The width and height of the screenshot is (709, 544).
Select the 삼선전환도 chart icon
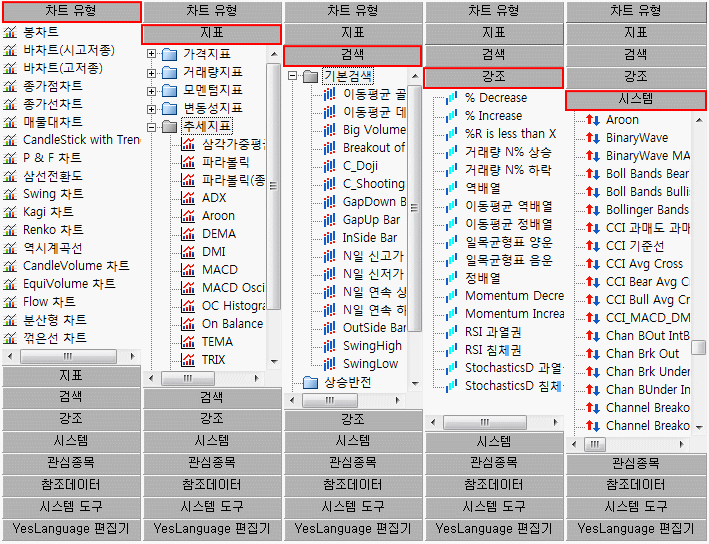(x=10, y=176)
